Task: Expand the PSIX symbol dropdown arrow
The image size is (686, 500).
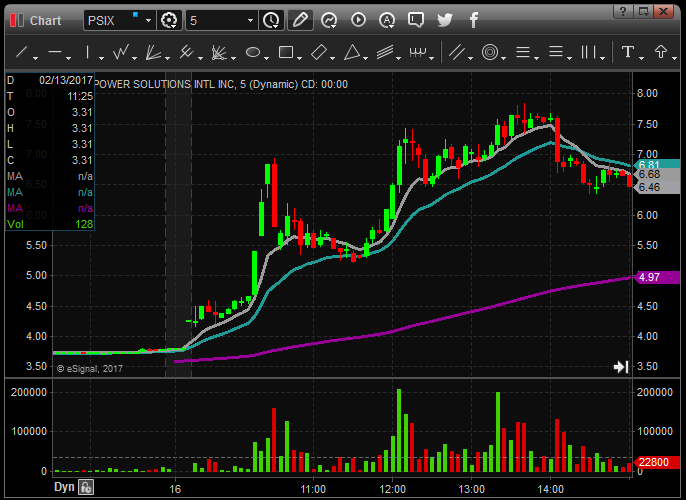Action: pos(148,21)
